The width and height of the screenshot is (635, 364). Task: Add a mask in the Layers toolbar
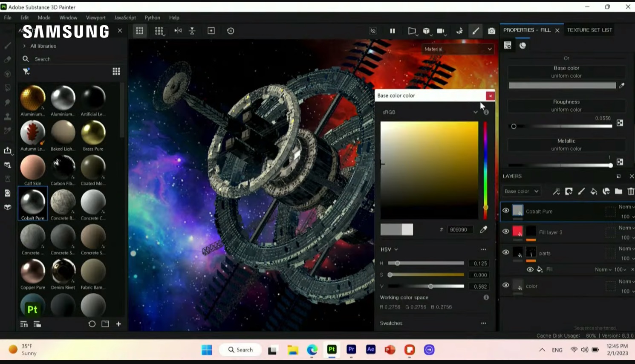pos(569,191)
